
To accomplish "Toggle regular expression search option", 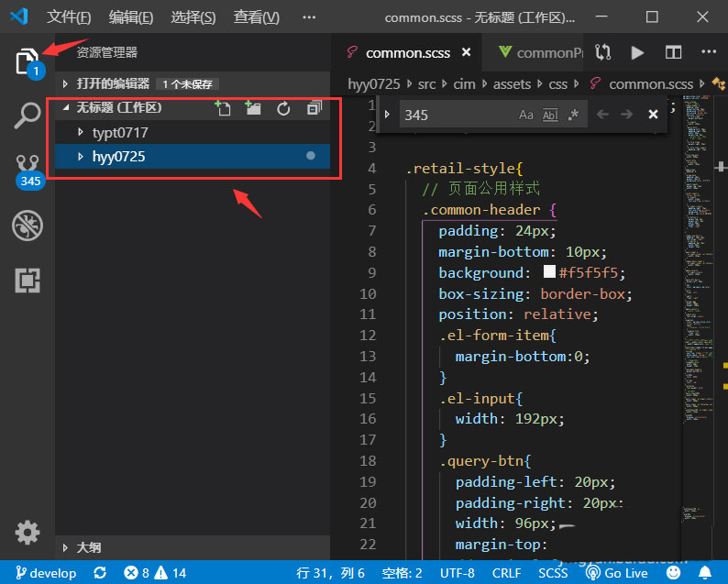I will coord(574,115).
